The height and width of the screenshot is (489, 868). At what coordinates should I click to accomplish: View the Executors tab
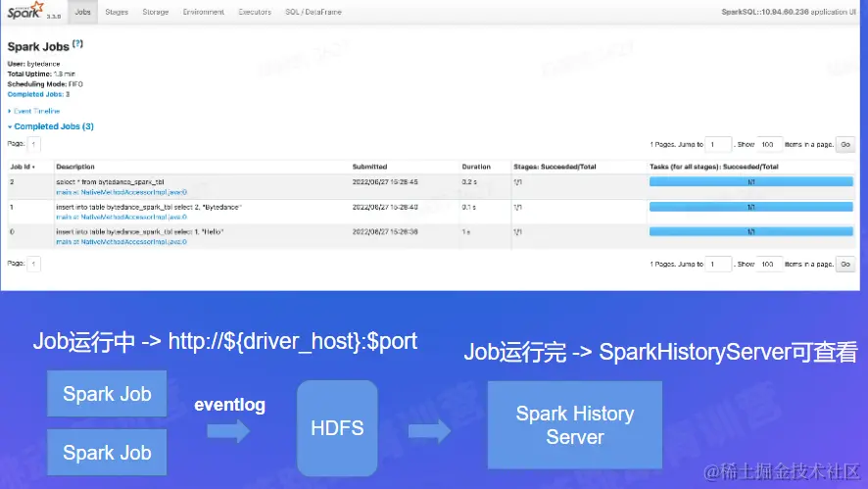click(255, 12)
